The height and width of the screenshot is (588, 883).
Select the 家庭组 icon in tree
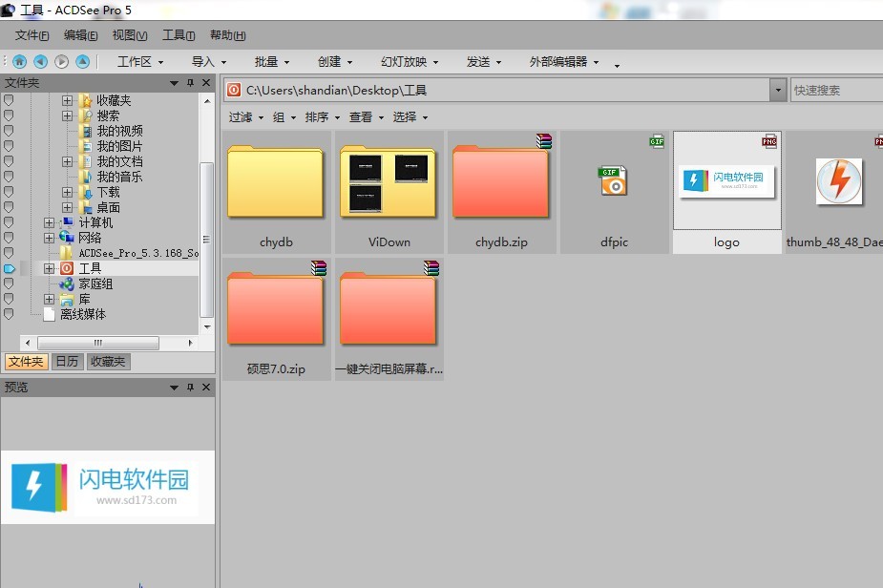pos(67,283)
